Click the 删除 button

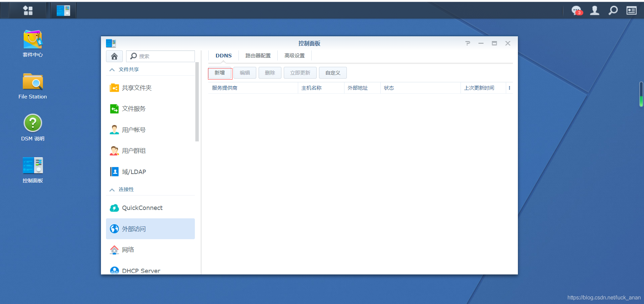click(x=270, y=73)
